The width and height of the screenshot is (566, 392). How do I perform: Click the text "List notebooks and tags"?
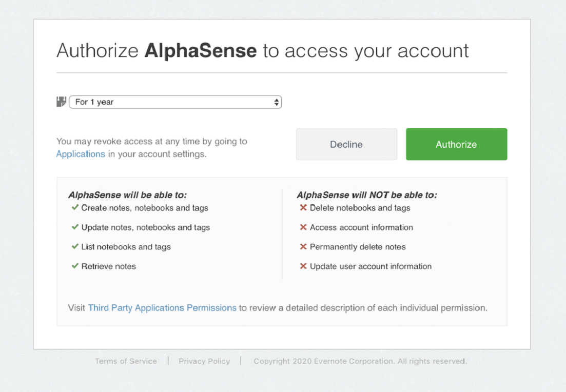(126, 247)
